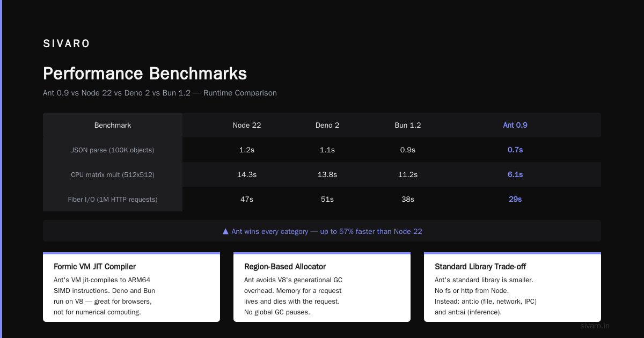Click the 14.3s Node matrix mult value

247,174
